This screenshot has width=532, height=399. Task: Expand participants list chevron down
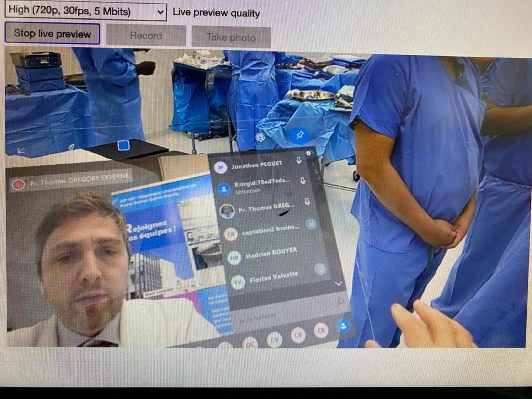(x=338, y=284)
